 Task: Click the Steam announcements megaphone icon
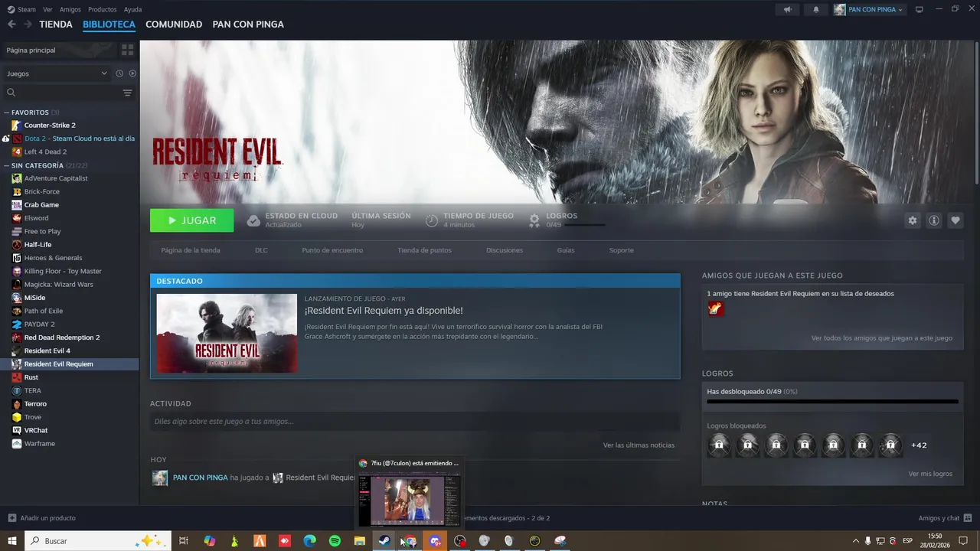click(x=787, y=9)
